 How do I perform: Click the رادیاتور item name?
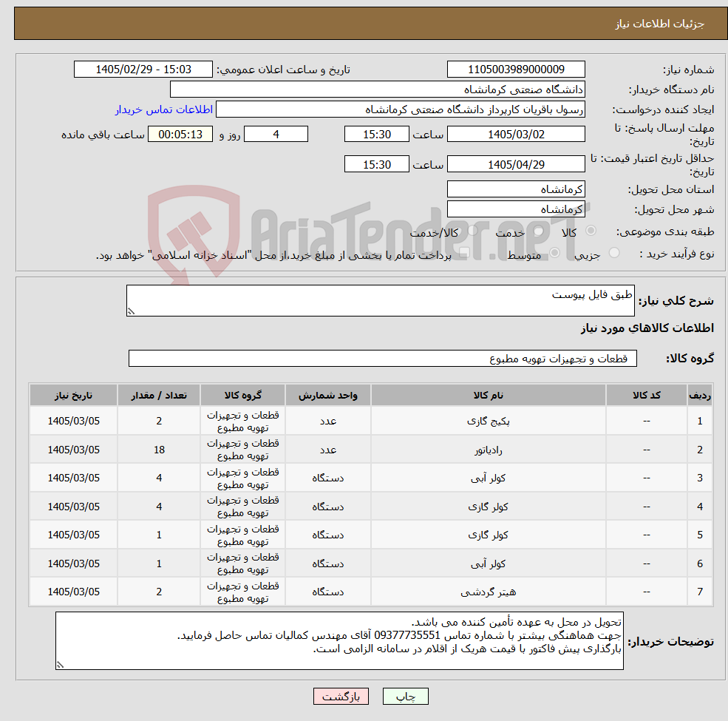[x=489, y=450]
